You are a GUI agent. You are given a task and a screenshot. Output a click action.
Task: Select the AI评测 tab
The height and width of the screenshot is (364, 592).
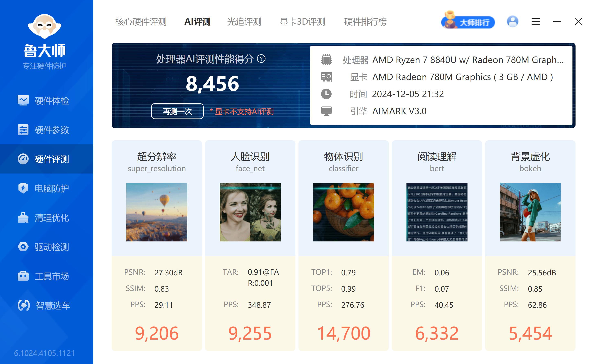(x=197, y=22)
